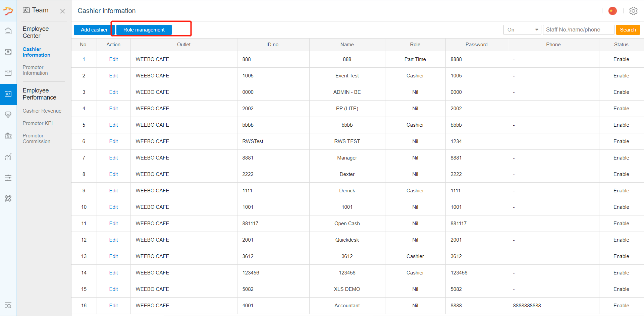Screen dimensions: 644x316
Task: Edit the Event Test cashier row
Action: click(x=113, y=76)
